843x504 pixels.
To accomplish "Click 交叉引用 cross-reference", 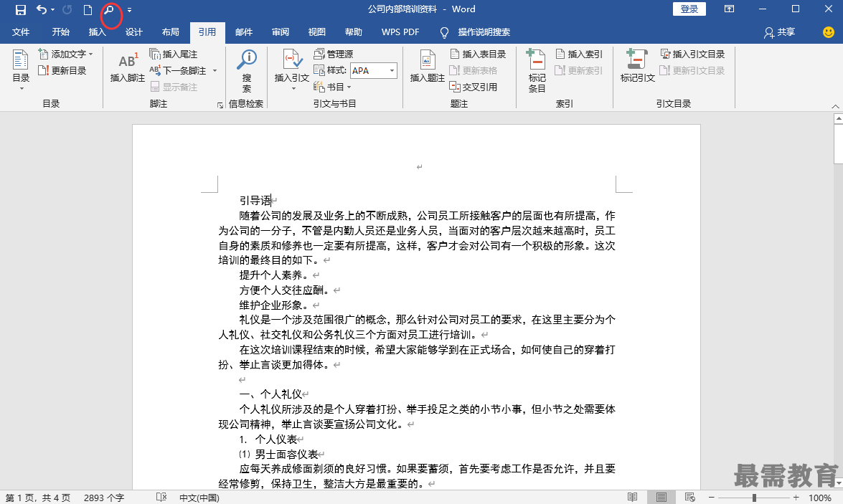I will pos(473,87).
